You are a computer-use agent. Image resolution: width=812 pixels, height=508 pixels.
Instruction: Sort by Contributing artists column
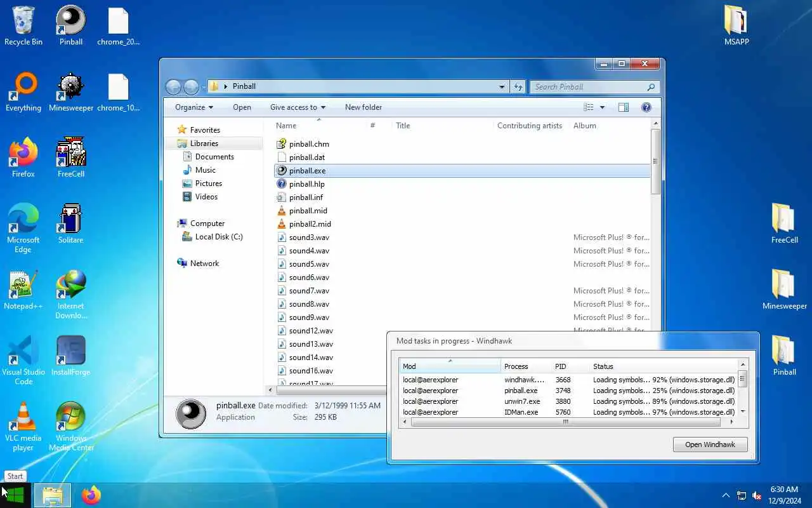pyautogui.click(x=530, y=126)
